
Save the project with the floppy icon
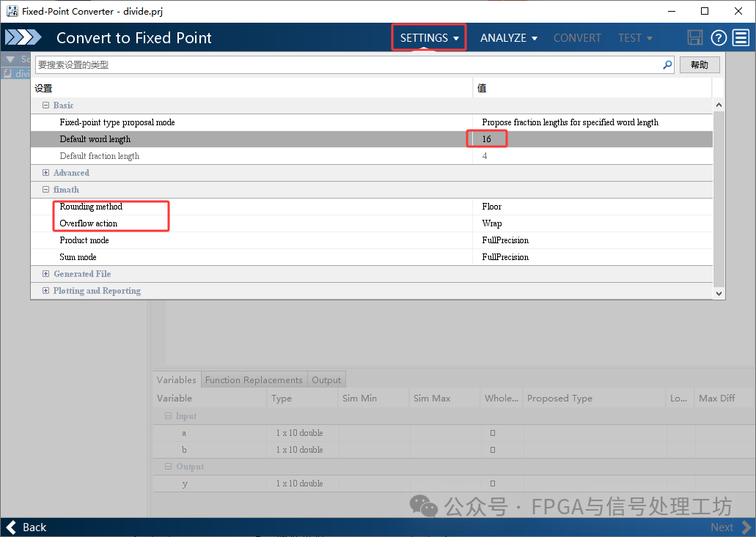pyautogui.click(x=694, y=37)
